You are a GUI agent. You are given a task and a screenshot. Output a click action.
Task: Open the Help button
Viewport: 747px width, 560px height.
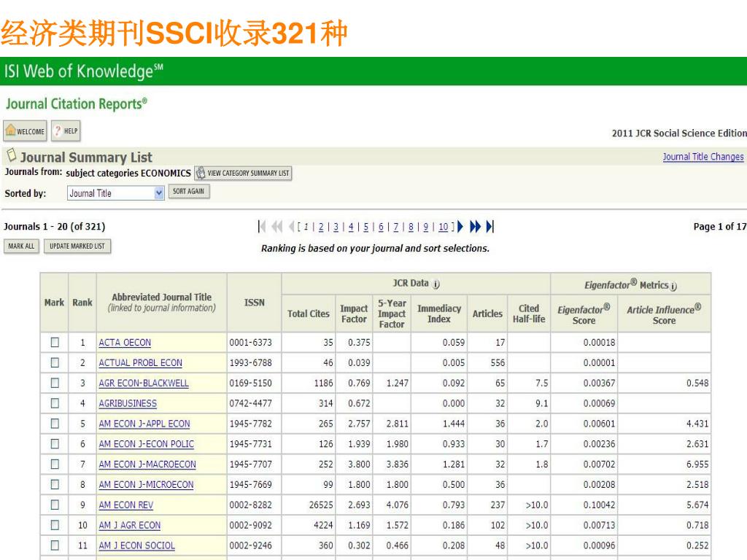pyautogui.click(x=66, y=131)
